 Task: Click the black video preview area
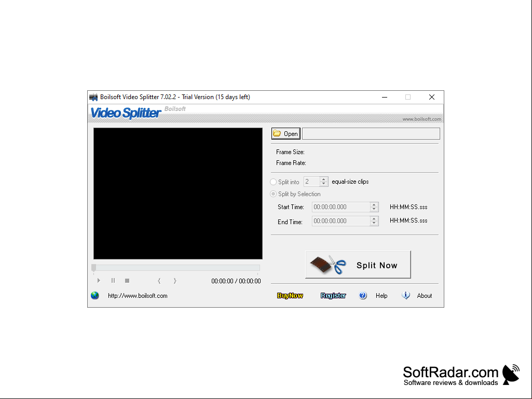click(178, 194)
